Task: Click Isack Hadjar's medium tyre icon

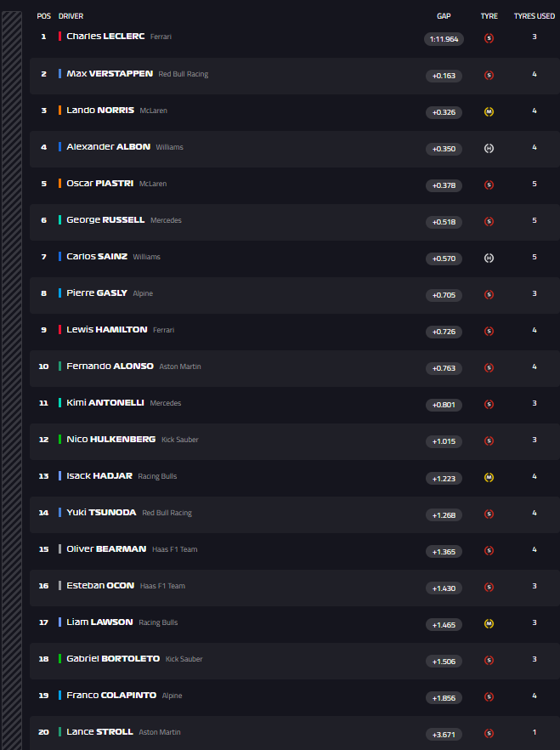Action: pos(489,477)
